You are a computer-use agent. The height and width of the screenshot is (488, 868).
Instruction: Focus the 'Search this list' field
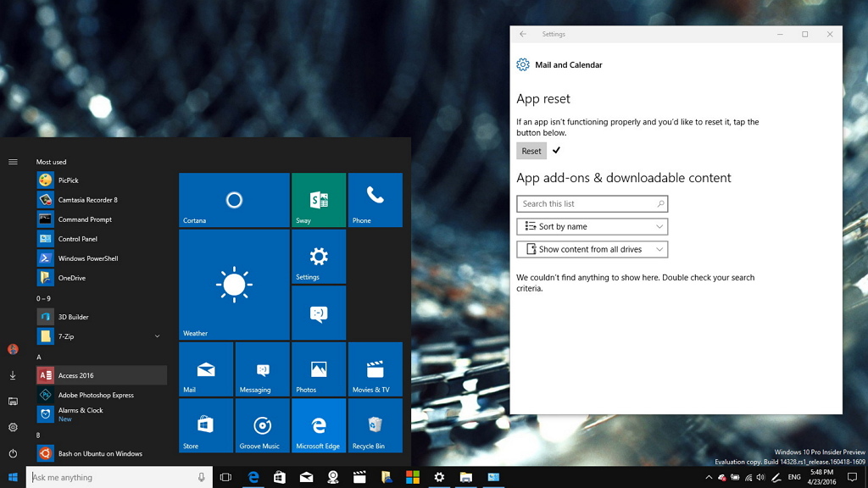(592, 203)
